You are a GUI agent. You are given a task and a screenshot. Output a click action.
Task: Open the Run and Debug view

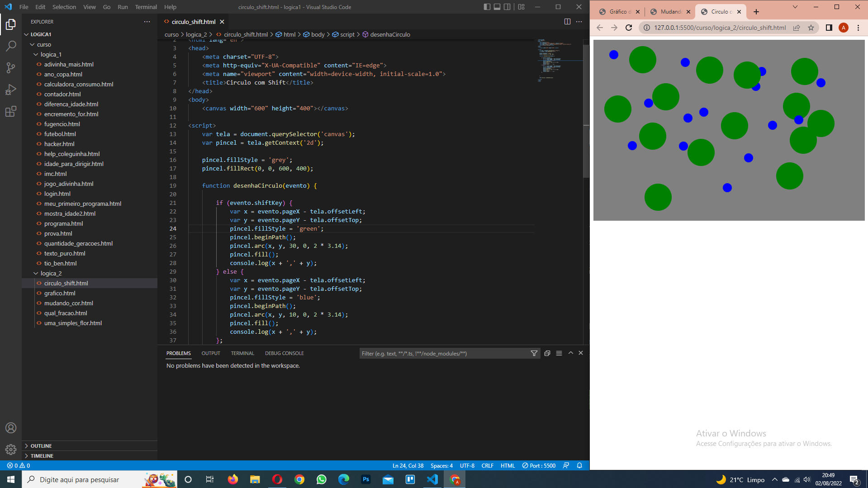pos(11,90)
